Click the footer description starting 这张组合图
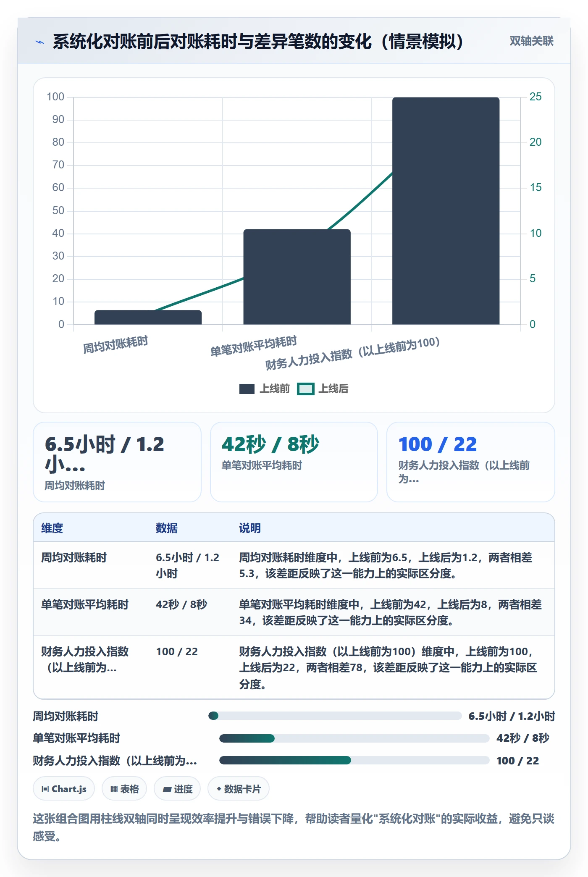This screenshot has height=877, width=588. pyautogui.click(x=294, y=827)
